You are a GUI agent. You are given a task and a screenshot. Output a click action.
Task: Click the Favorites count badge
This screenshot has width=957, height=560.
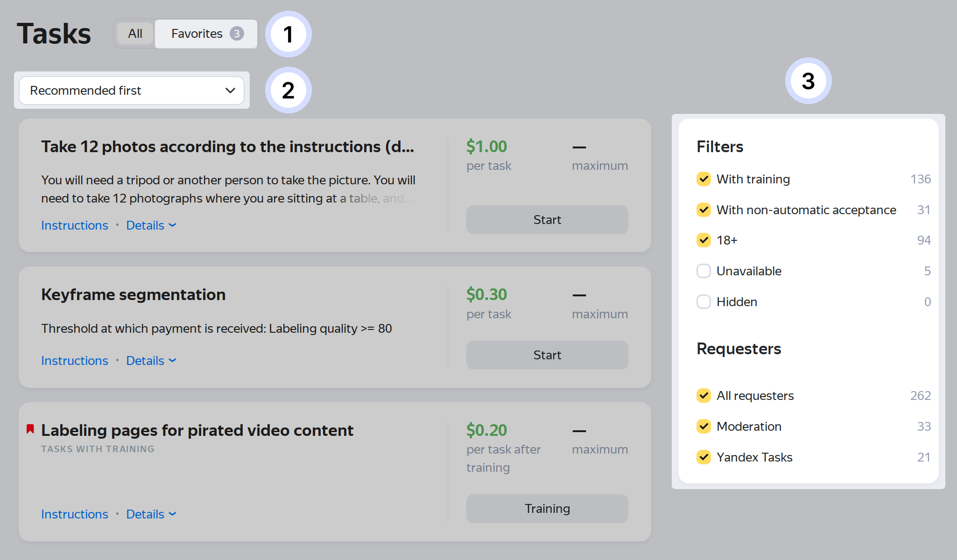coord(237,34)
